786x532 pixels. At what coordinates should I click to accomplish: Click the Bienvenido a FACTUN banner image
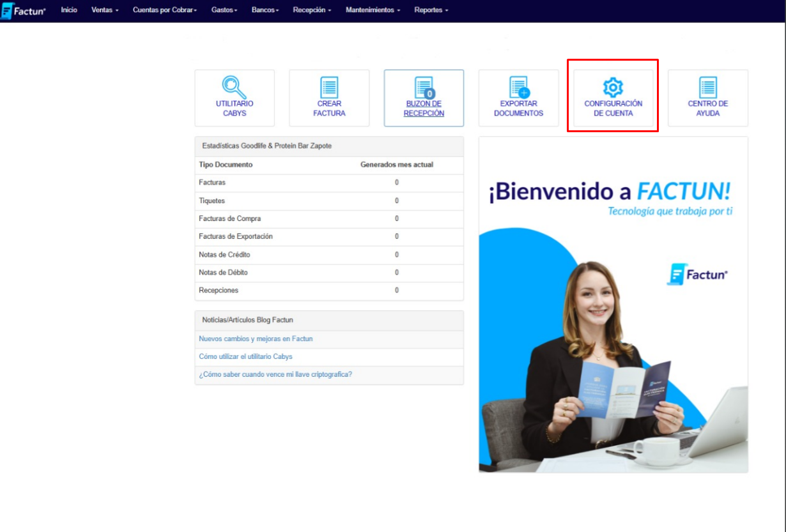(x=613, y=305)
